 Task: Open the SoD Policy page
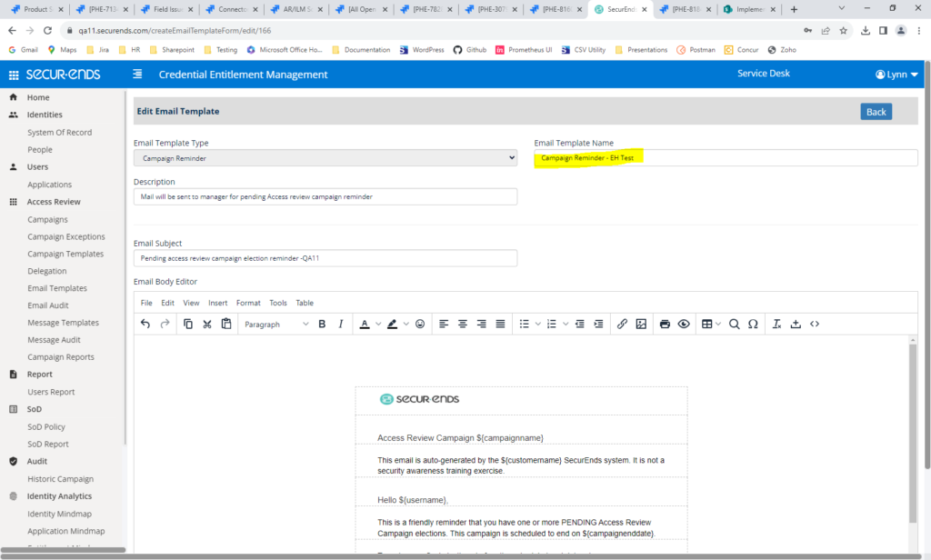46,427
